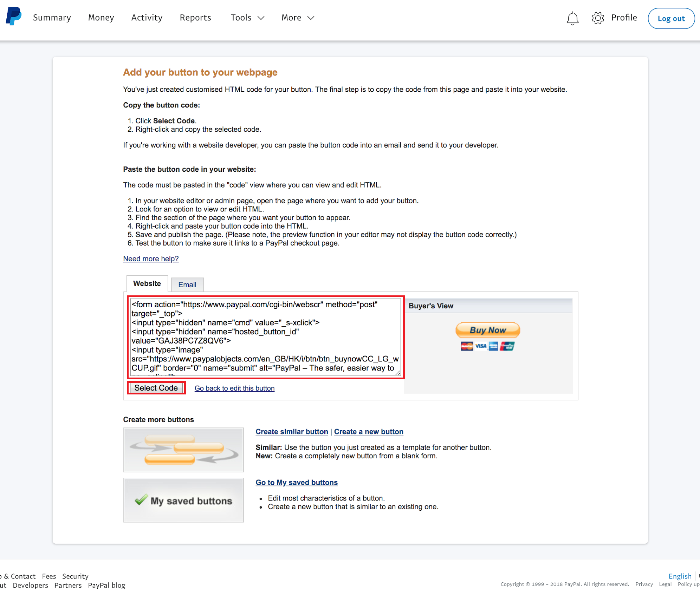Follow Go back to edit this button link
This screenshot has width=700, height=589.
coord(235,388)
